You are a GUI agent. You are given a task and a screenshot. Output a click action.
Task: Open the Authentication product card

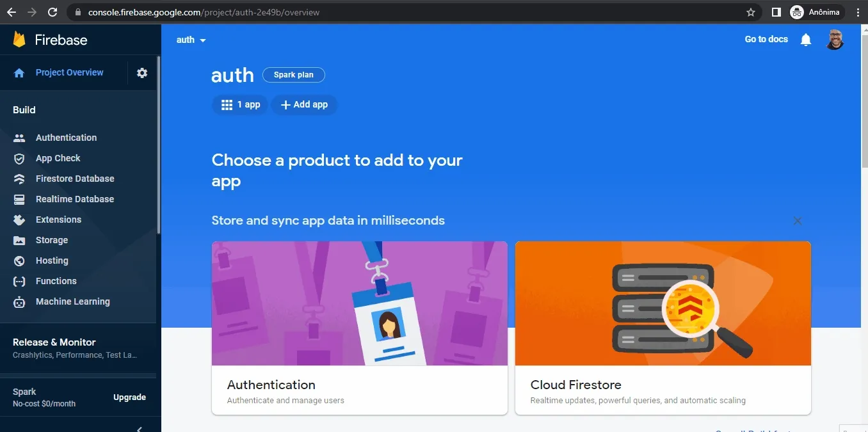click(360, 328)
